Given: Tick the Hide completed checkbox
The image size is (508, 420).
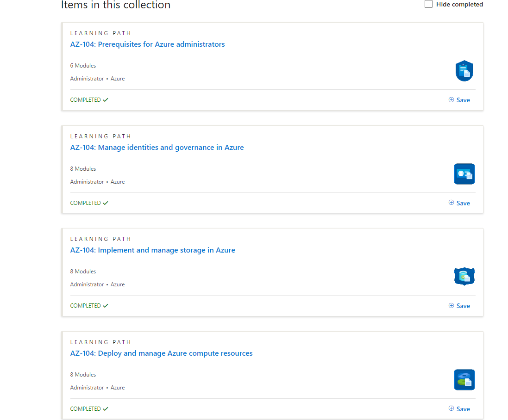Looking at the screenshot, I should (x=428, y=4).
